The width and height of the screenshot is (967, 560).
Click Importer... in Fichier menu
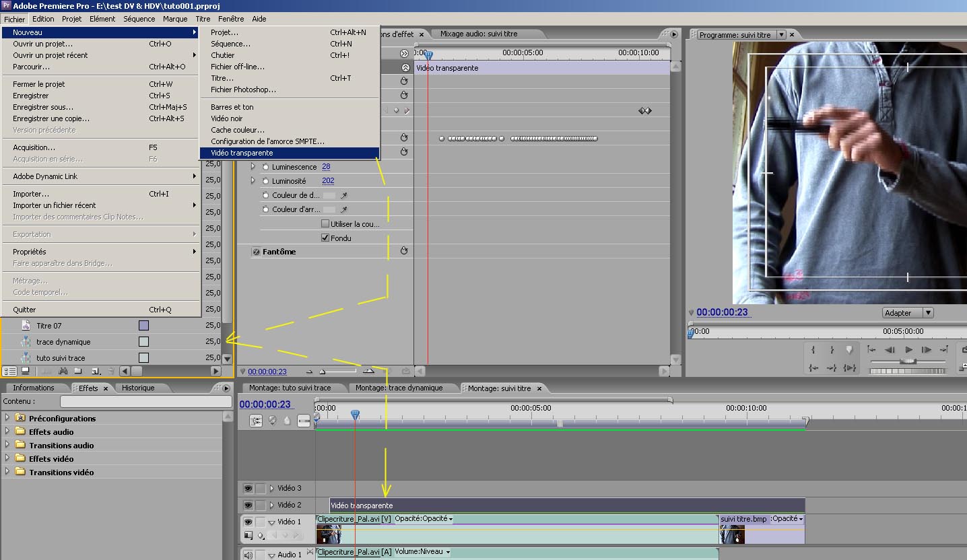point(101,194)
